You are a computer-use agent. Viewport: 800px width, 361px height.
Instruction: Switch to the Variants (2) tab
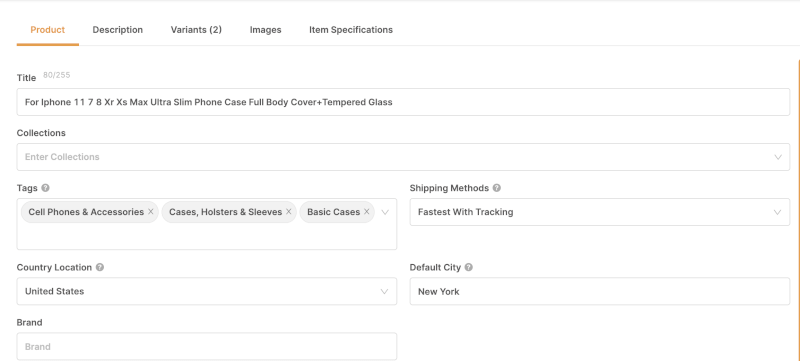[196, 30]
